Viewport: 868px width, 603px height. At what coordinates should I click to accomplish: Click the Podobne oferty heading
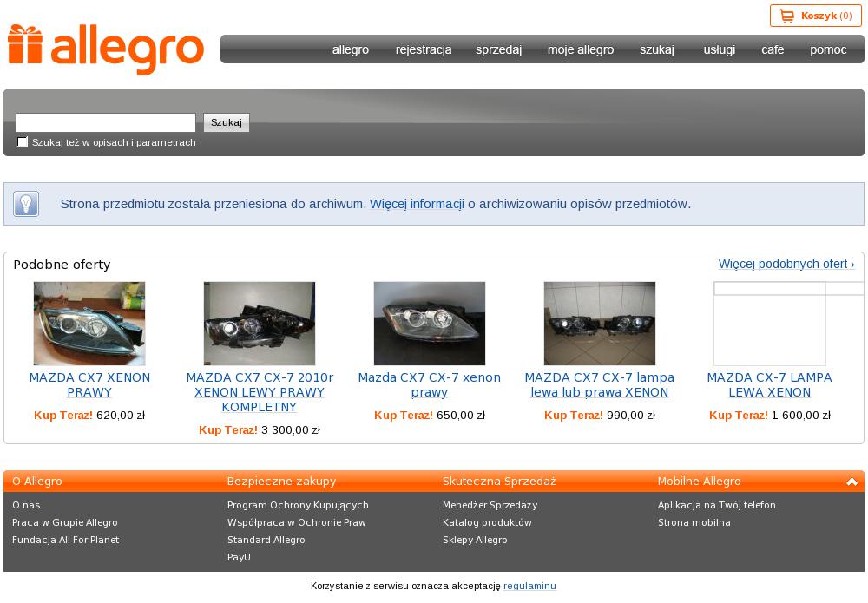point(62,265)
